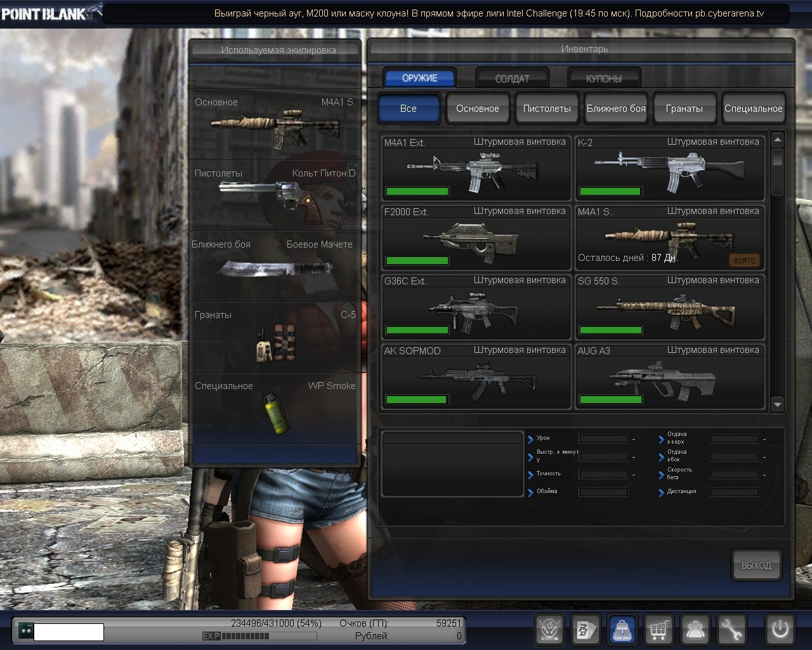
Task: Filter weapons by Ближнего боя
Action: coord(616,108)
